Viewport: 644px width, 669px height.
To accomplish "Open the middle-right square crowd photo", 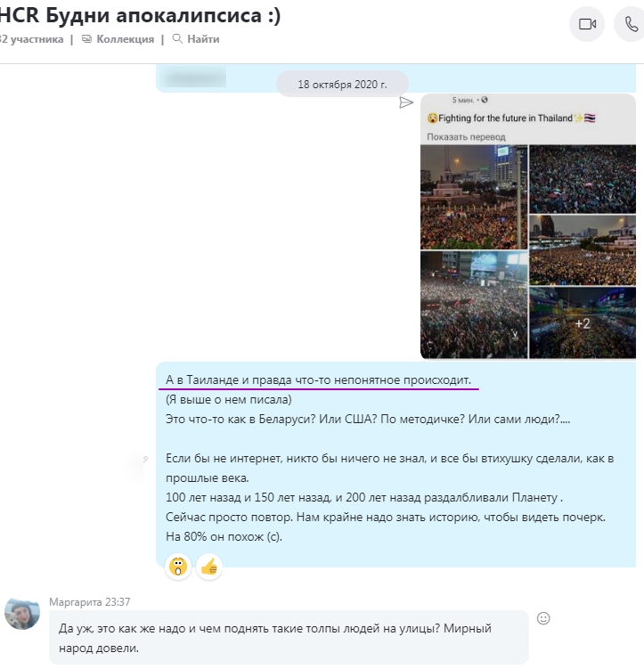I will point(583,250).
